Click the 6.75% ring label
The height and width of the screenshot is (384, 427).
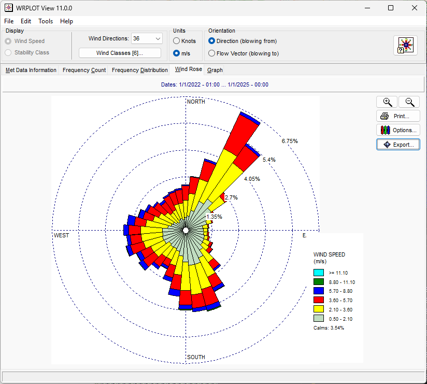290,141
